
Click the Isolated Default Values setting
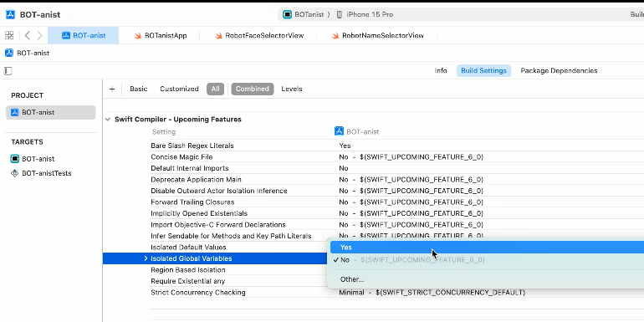pos(188,248)
